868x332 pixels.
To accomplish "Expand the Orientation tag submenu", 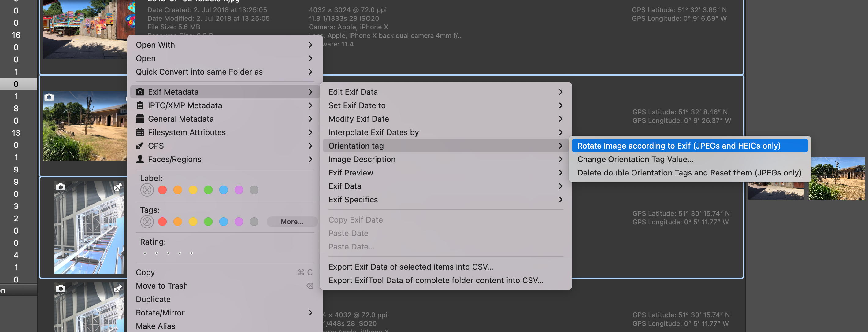I will tap(443, 146).
